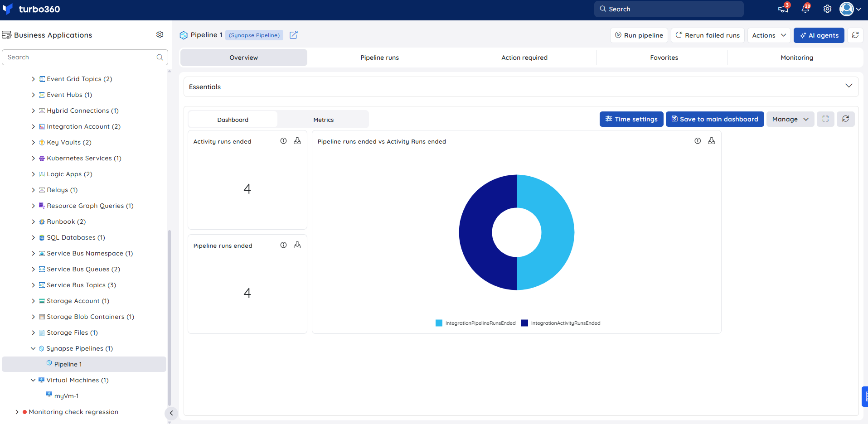Viewport: 868px width, 424px height.
Task: Click Save to main dashboard
Action: pyautogui.click(x=714, y=119)
